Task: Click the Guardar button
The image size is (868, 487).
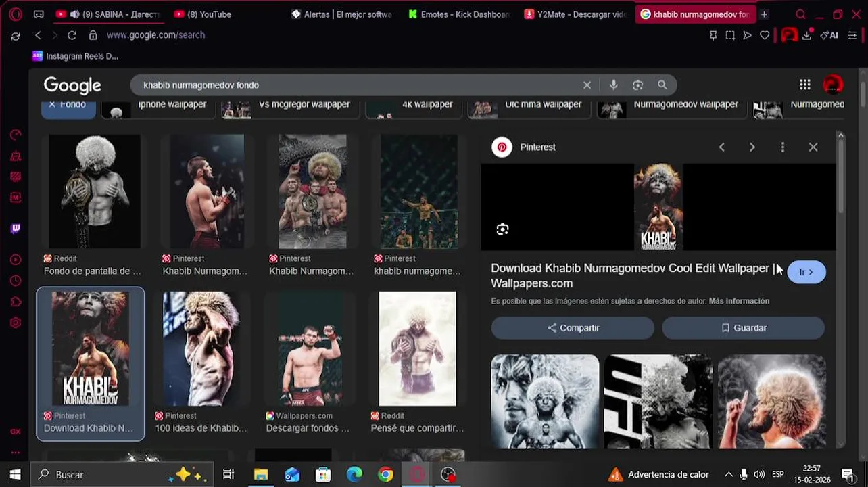Action: [x=743, y=328]
